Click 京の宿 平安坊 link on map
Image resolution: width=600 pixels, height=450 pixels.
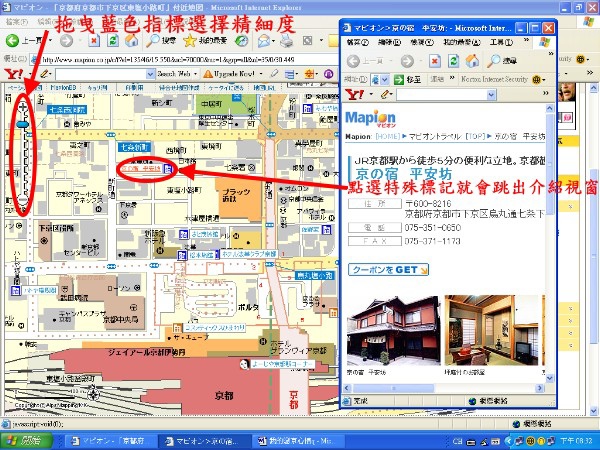tap(140, 168)
